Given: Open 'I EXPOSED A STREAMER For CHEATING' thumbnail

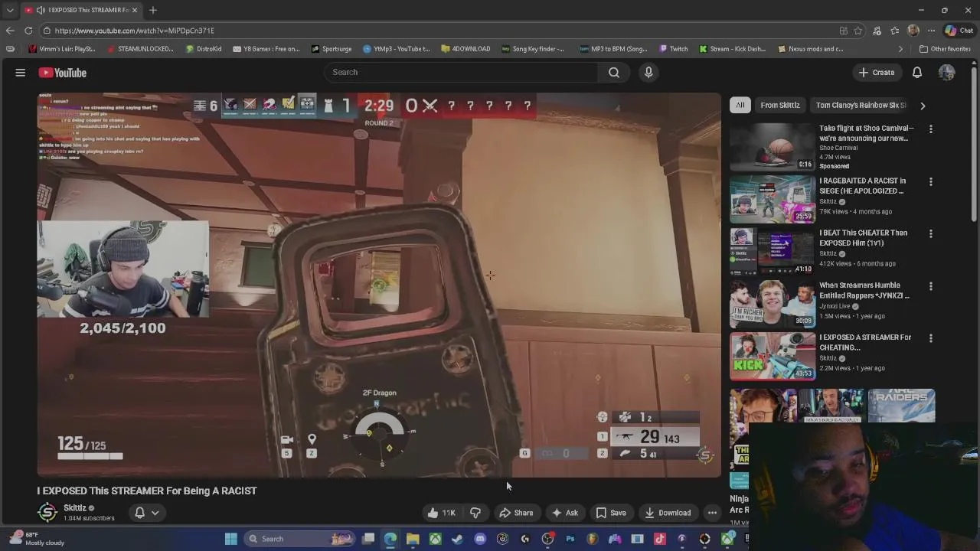Looking at the screenshot, I should pos(773,356).
